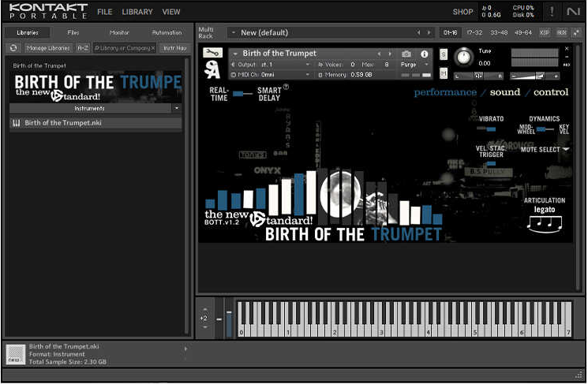588x384 pixels.
Task: Remove instrument with the X icon
Action: click(567, 49)
